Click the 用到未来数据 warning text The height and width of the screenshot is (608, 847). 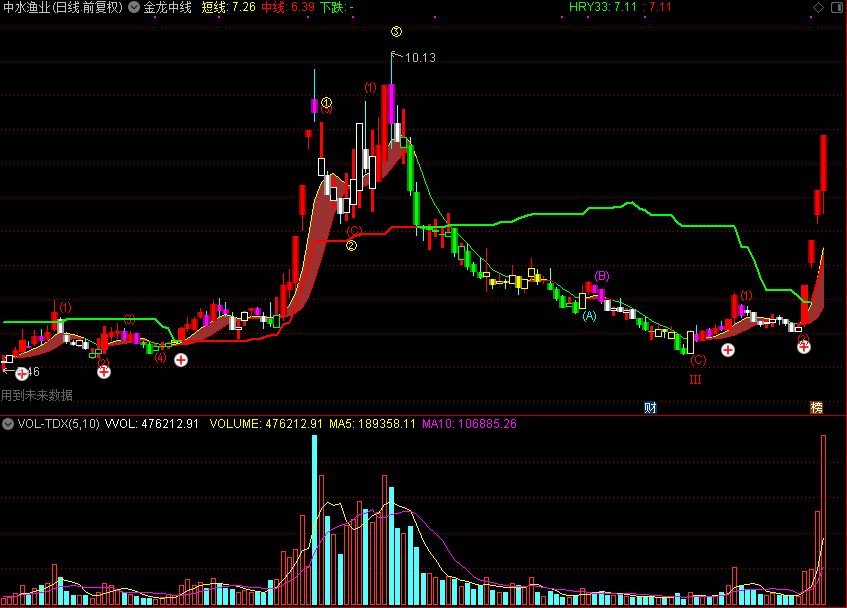[37, 395]
